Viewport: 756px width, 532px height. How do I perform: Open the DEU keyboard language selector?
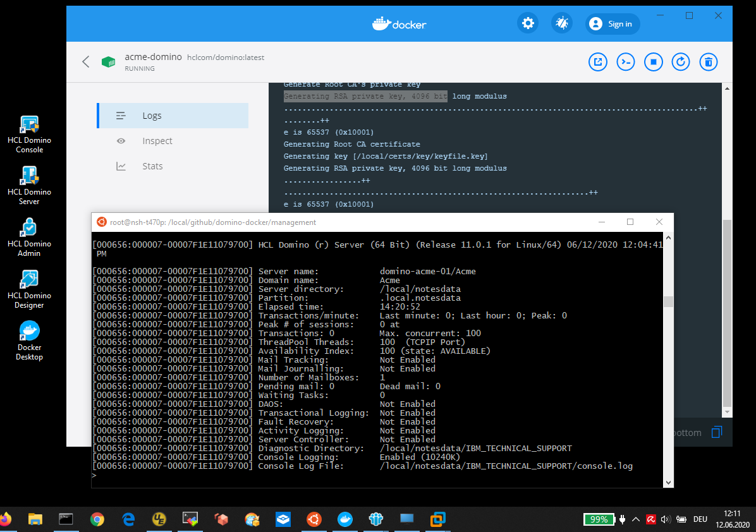pos(700,519)
